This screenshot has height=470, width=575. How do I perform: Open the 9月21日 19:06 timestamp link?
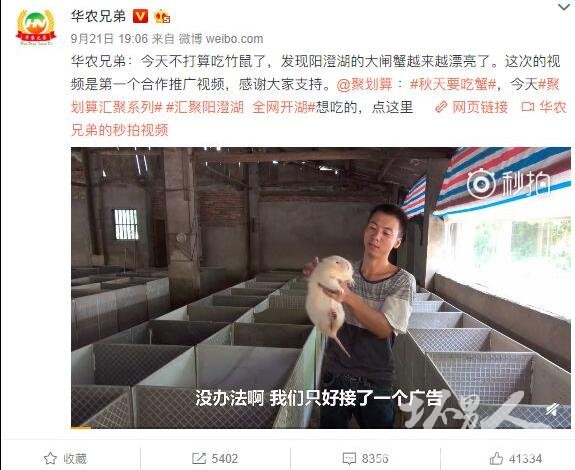[109, 38]
